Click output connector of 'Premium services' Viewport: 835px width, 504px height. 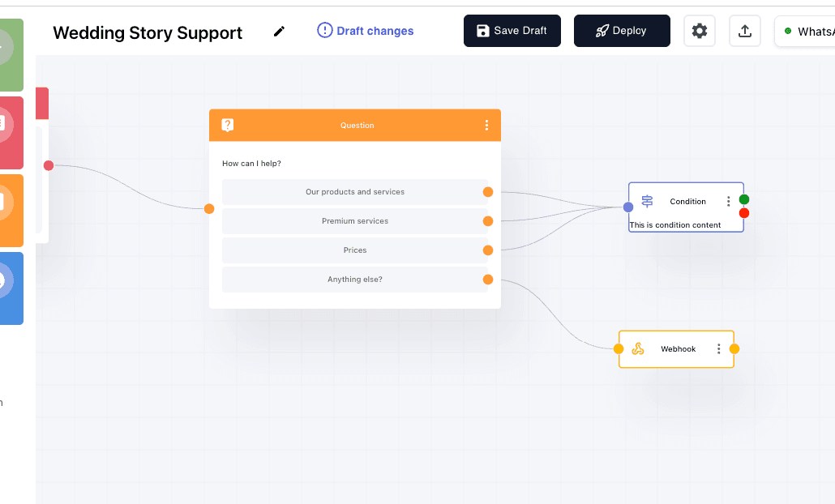coord(488,221)
